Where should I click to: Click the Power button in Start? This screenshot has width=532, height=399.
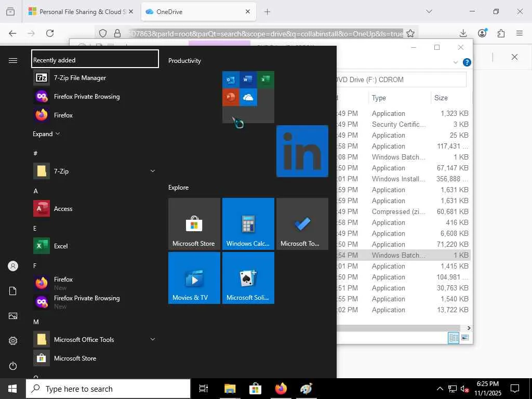click(13, 366)
